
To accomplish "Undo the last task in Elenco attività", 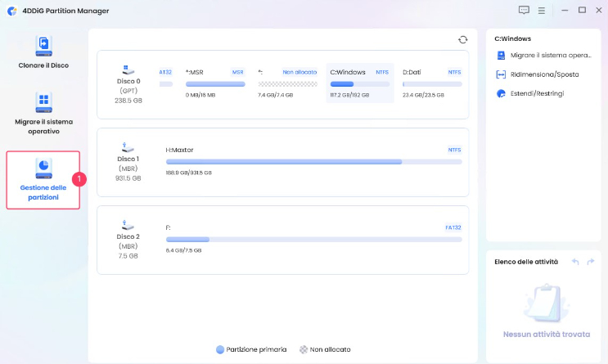I will 575,262.
